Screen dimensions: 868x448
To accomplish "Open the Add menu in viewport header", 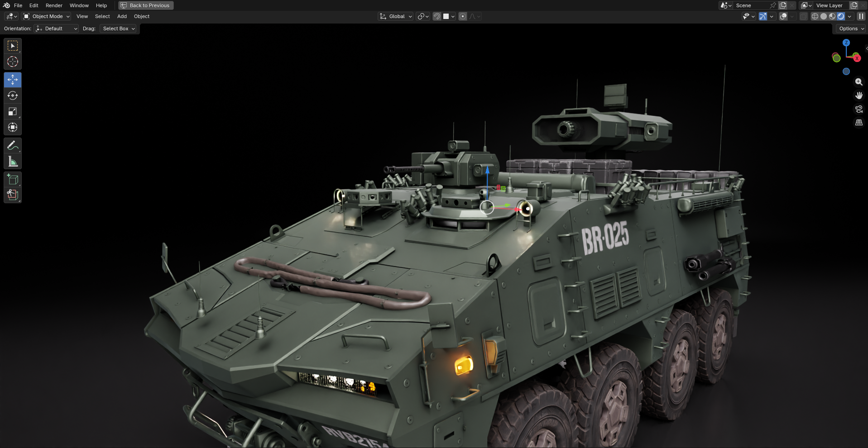I will pos(122,16).
